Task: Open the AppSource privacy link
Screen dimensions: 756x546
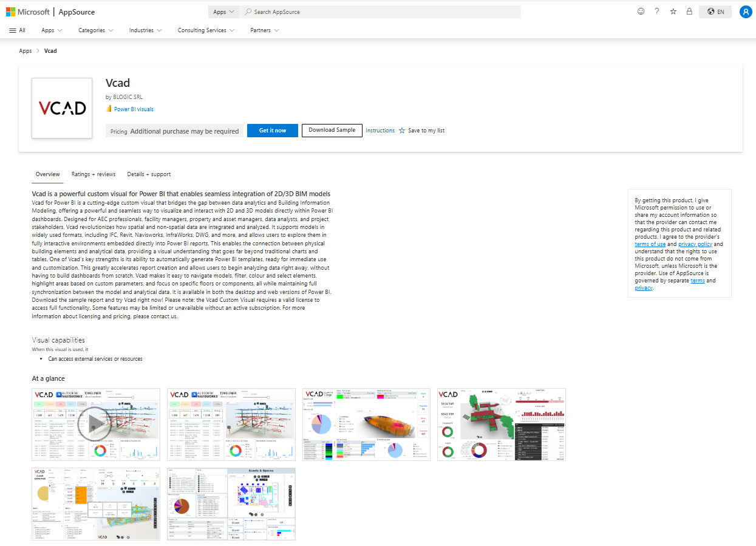Action: tap(644, 288)
